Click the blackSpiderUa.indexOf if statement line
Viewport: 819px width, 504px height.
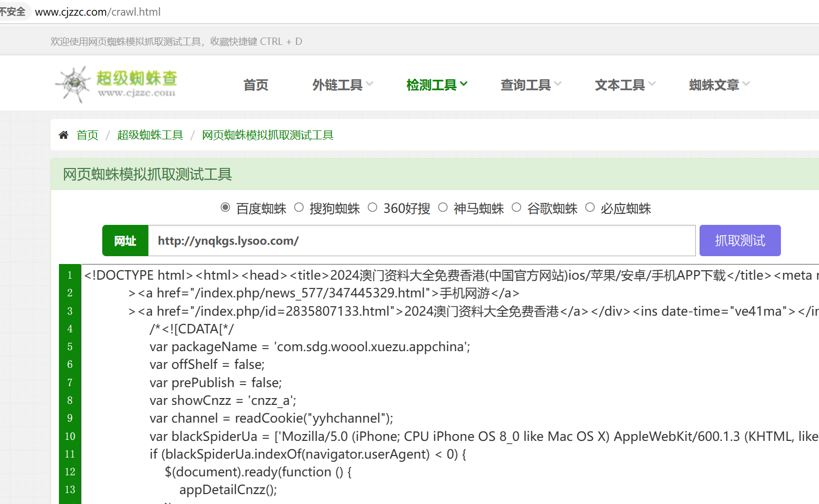tap(308, 454)
